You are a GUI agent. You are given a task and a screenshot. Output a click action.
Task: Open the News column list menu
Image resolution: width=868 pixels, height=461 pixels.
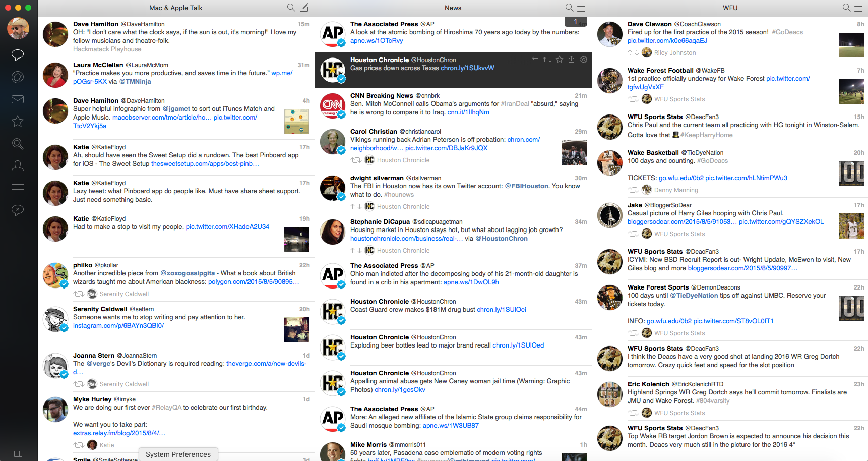click(581, 8)
